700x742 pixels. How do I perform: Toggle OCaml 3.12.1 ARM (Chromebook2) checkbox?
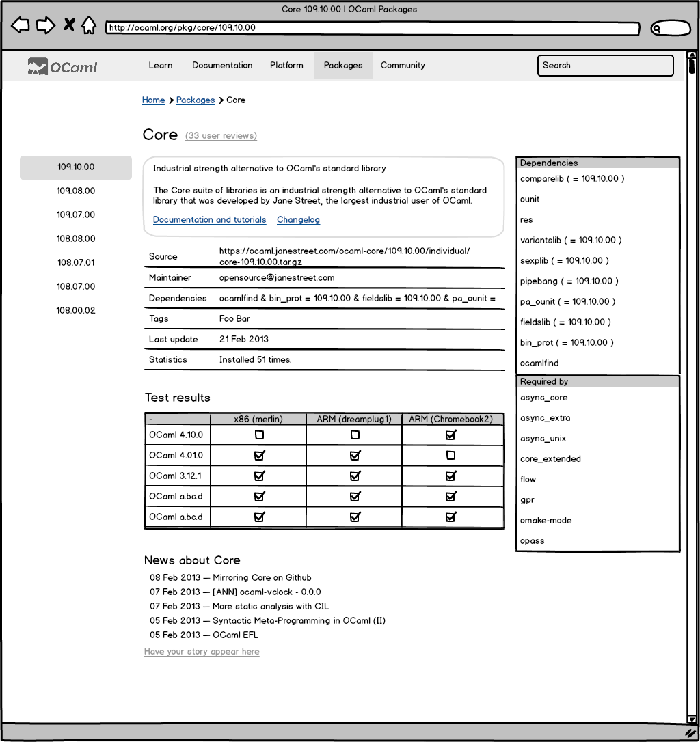coord(451,476)
